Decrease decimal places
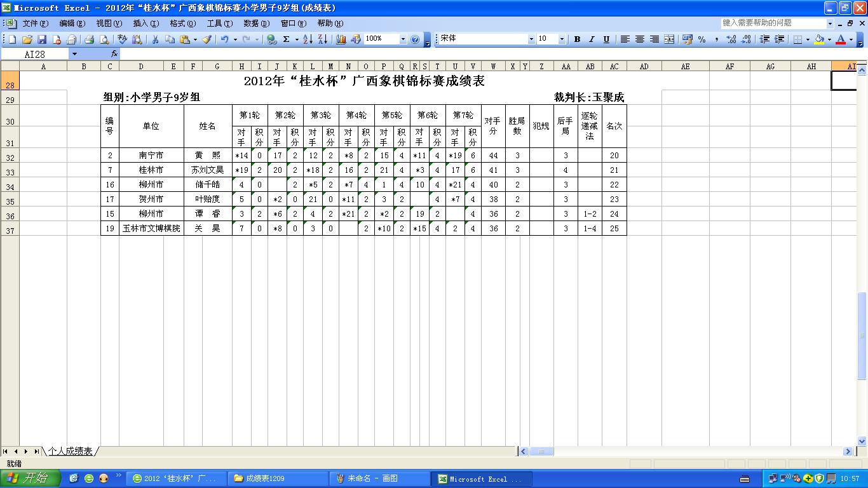The height and width of the screenshot is (488, 868). click(x=746, y=39)
